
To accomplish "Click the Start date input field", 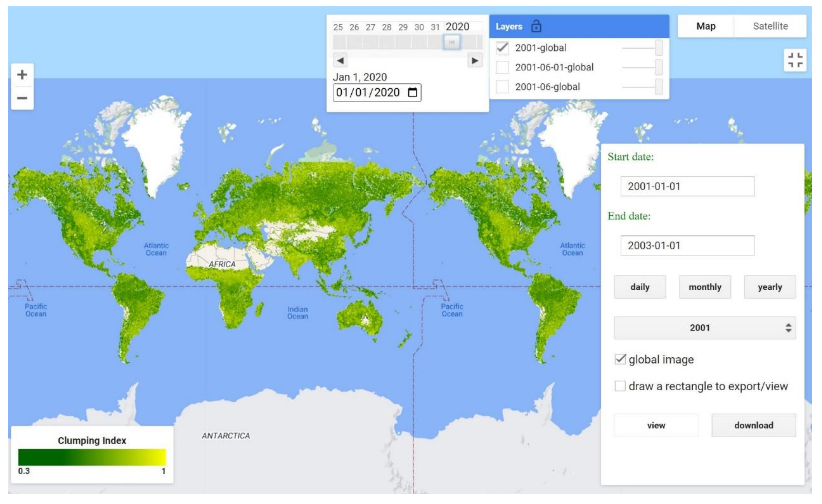I will (x=687, y=186).
